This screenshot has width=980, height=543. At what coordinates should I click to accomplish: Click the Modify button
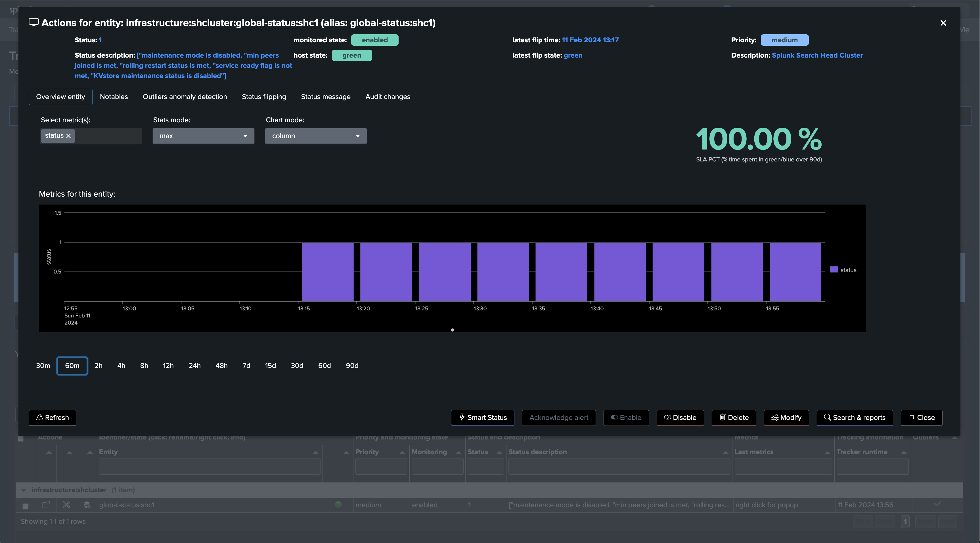pyautogui.click(x=786, y=418)
